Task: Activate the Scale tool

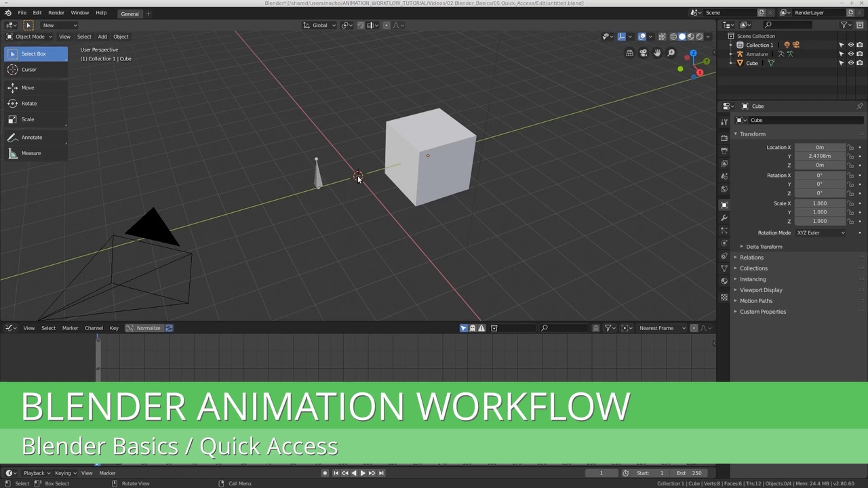Action: point(35,119)
